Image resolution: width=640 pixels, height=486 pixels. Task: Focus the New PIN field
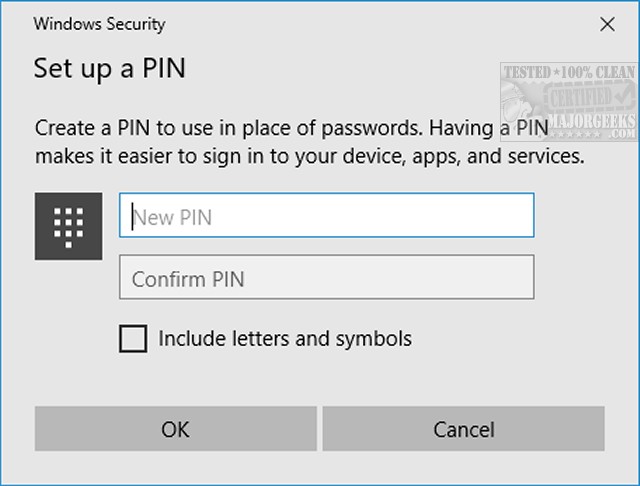326,216
